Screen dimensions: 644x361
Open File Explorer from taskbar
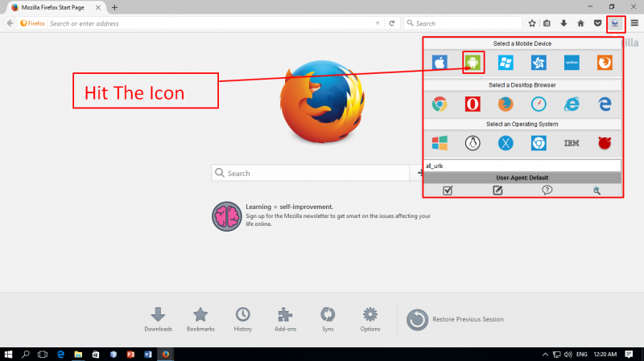click(x=78, y=354)
